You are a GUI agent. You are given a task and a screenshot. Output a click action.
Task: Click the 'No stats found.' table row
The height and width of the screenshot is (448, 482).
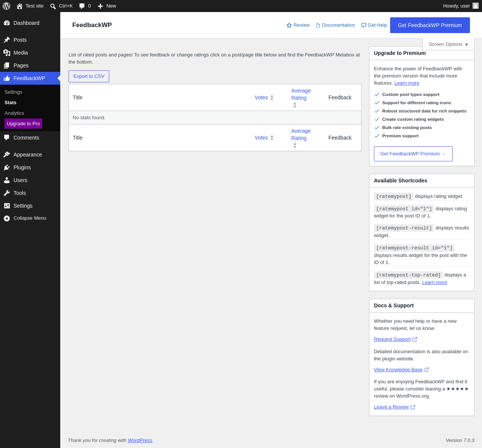215,118
